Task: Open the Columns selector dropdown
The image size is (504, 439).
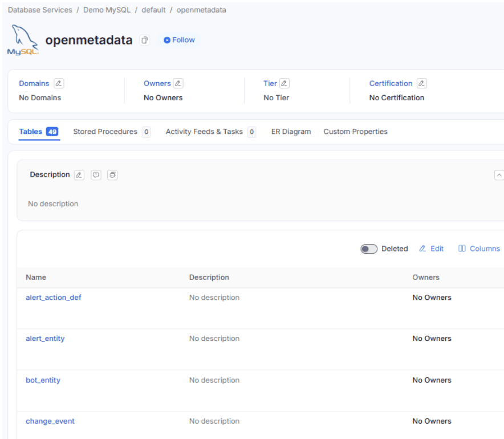Action: (479, 249)
